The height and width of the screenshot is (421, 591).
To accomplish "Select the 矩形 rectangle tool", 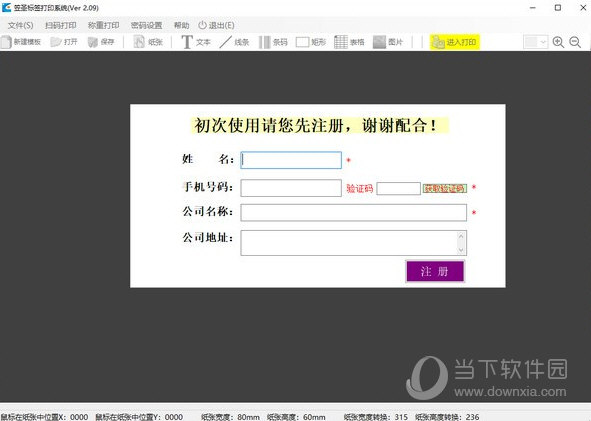I will (x=311, y=42).
